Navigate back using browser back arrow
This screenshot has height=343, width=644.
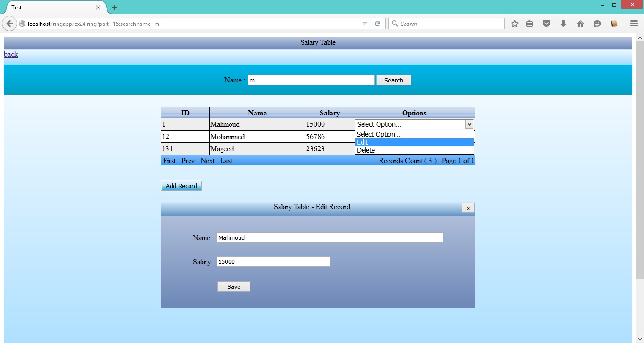click(x=9, y=23)
